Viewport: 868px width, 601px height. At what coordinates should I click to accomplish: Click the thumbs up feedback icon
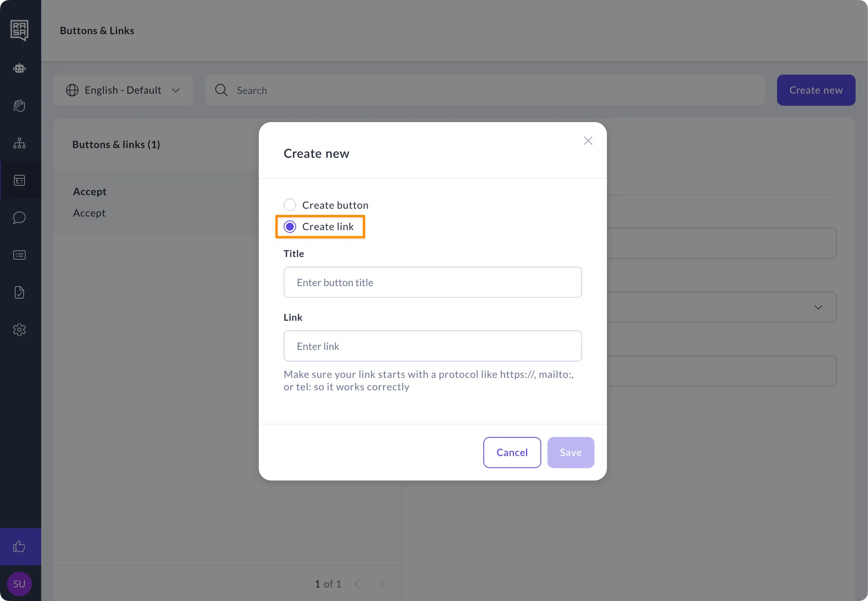[19, 546]
